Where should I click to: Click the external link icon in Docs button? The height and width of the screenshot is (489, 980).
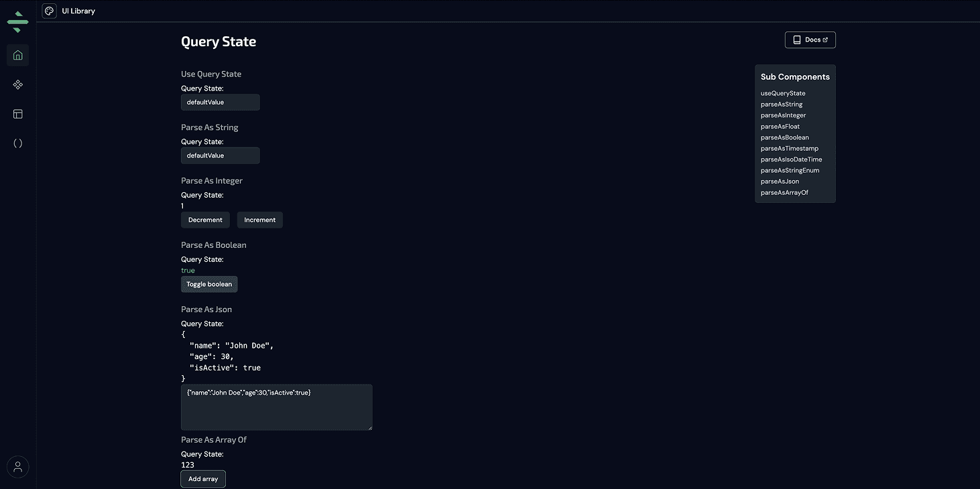825,40
